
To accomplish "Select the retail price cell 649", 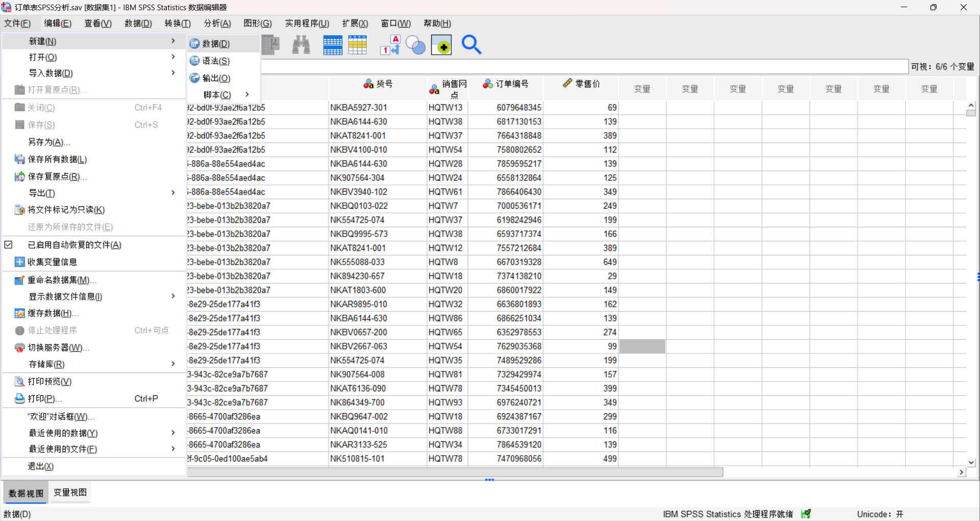I will [581, 262].
